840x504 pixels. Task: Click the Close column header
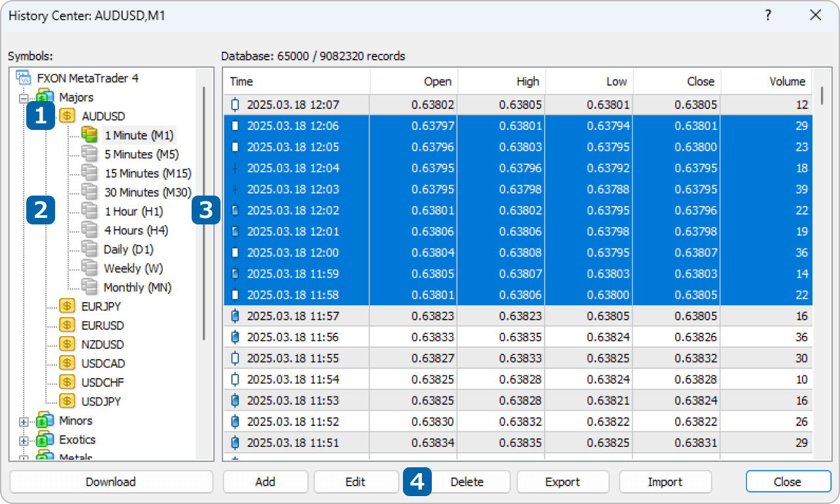click(x=677, y=81)
